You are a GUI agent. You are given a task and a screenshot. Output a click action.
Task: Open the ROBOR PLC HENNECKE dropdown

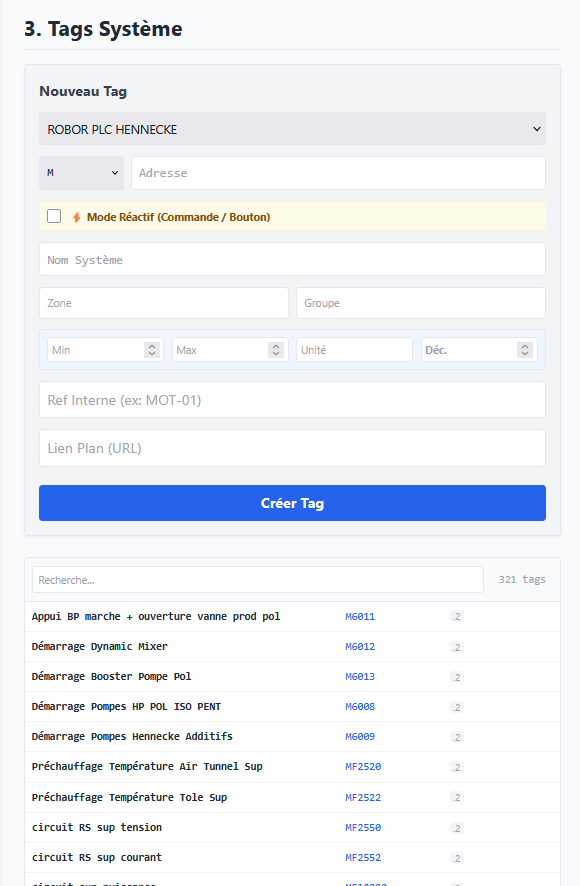[x=292, y=129]
